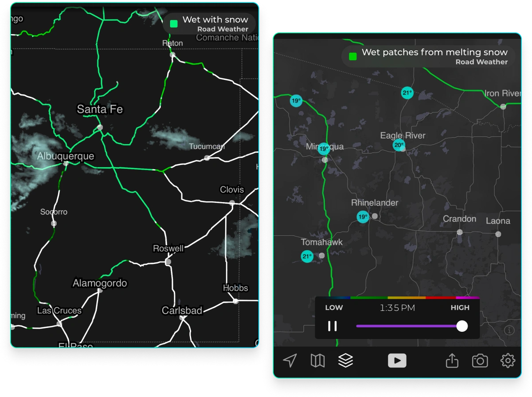
Task: Pause the radar timeline animation
Action: pos(332,326)
